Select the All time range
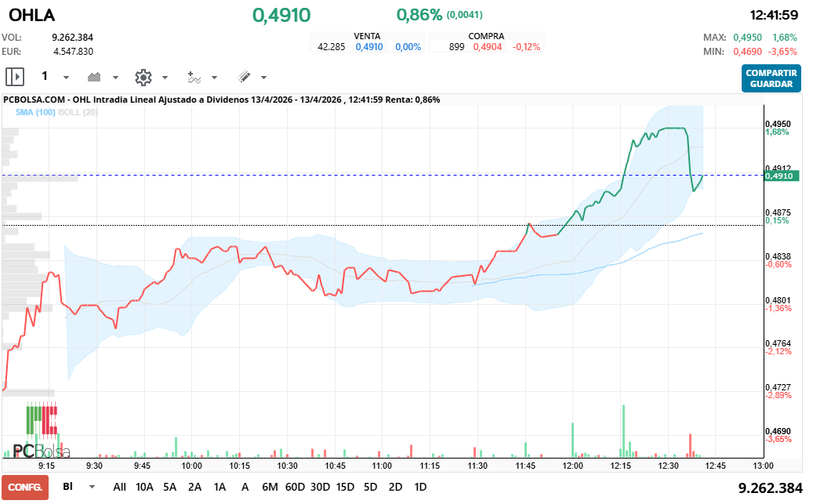 (x=119, y=487)
